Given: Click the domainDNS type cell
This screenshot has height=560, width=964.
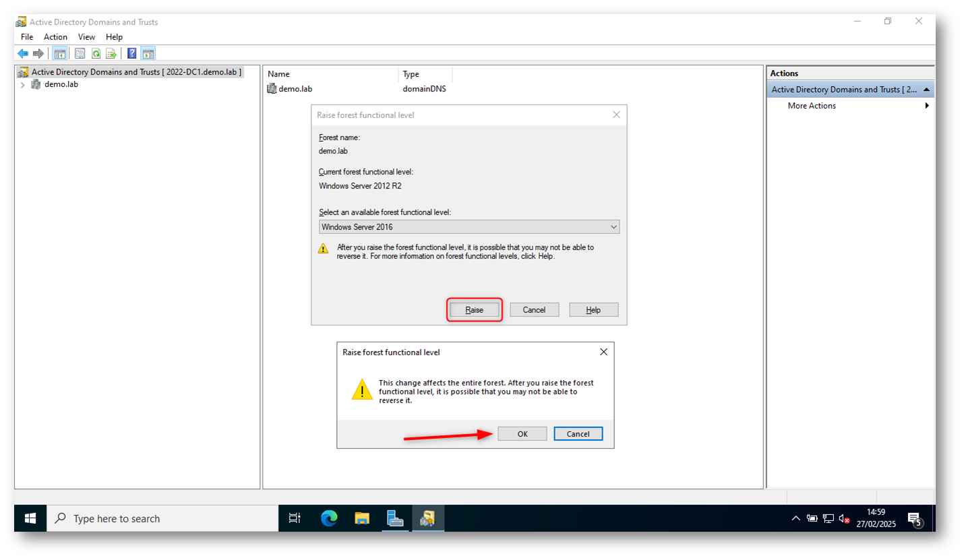Looking at the screenshot, I should (424, 89).
